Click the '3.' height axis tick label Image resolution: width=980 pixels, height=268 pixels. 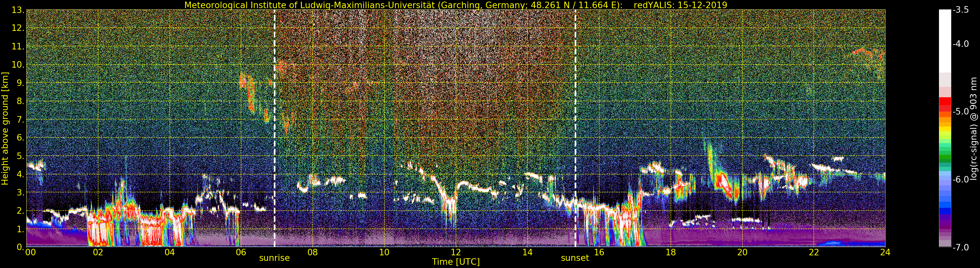[20, 192]
